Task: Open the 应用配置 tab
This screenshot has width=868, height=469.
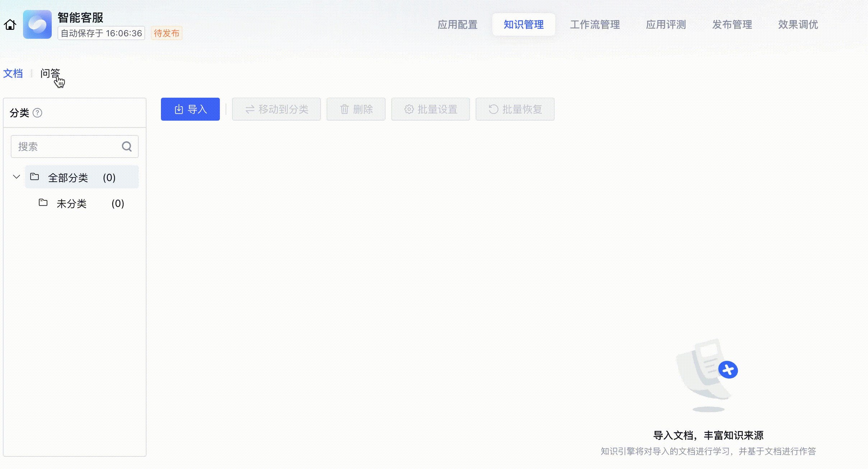Action: [457, 24]
